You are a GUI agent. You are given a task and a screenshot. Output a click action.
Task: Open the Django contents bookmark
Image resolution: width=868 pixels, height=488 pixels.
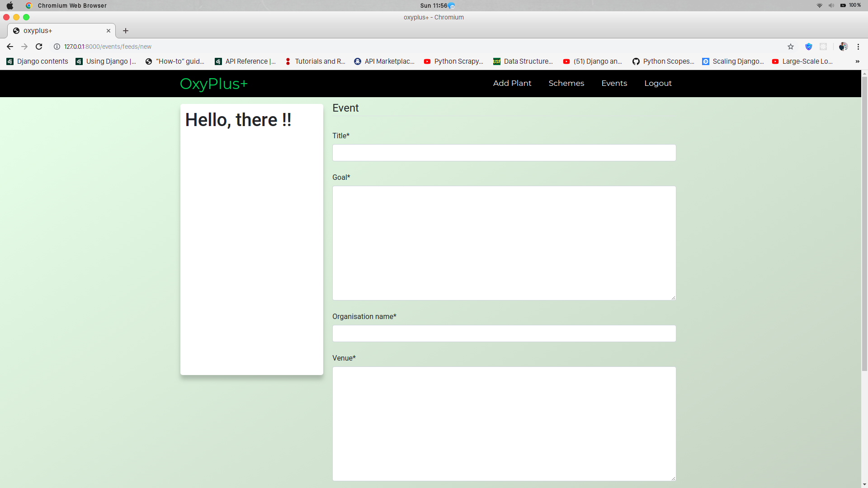tap(38, 61)
